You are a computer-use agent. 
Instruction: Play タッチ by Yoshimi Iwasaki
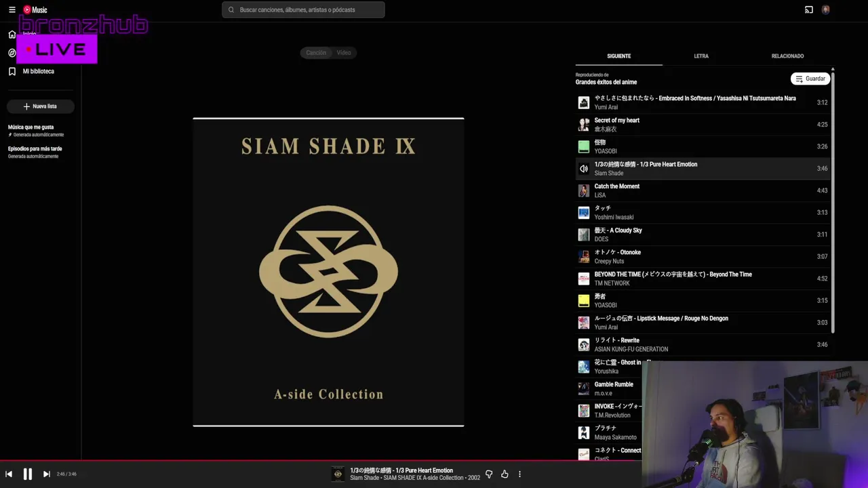[x=703, y=213]
